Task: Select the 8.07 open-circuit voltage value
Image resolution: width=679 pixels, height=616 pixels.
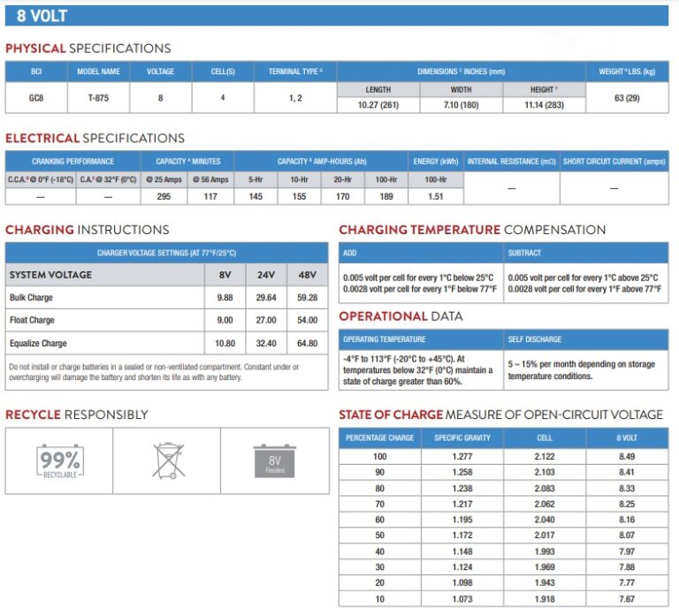Action: point(627,535)
